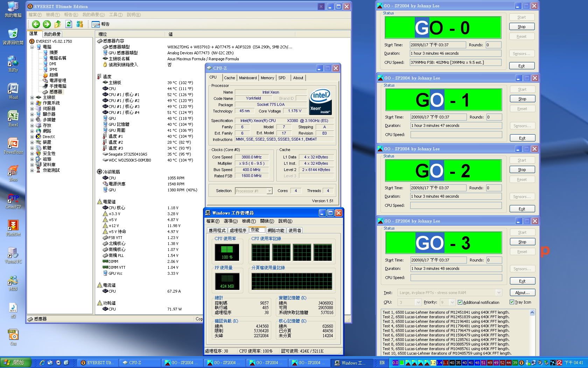Open the About tab in CPU-Z
588x368 pixels.
298,78
